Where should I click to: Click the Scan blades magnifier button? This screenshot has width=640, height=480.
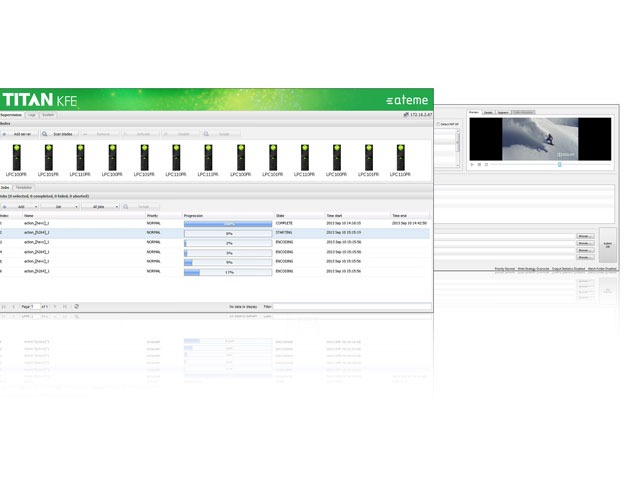[x=59, y=134]
